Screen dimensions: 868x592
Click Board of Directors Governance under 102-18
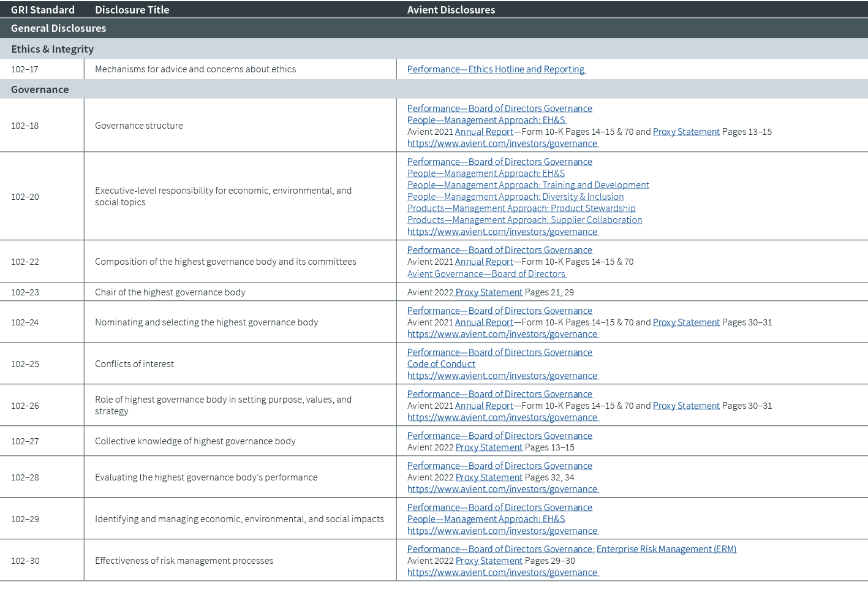(500, 108)
